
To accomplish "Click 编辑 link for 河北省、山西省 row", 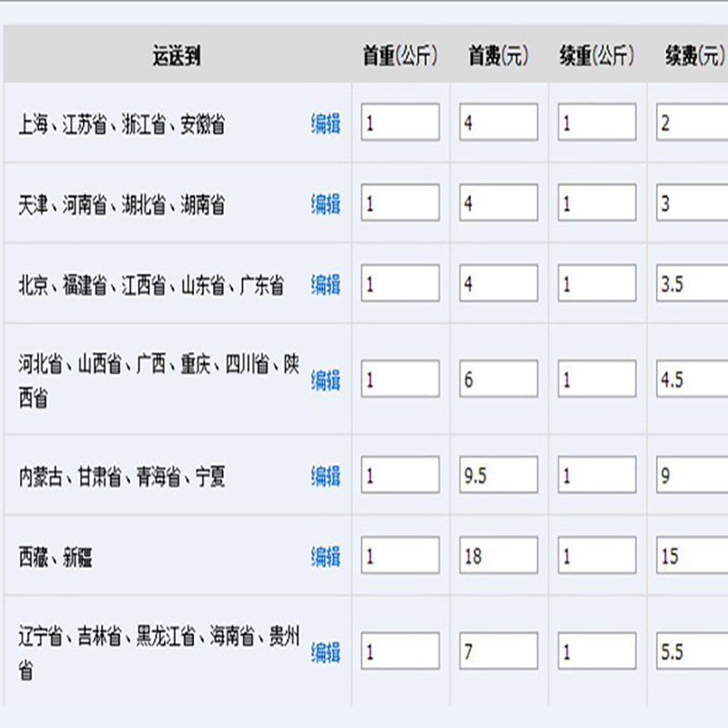I will pos(325,379).
